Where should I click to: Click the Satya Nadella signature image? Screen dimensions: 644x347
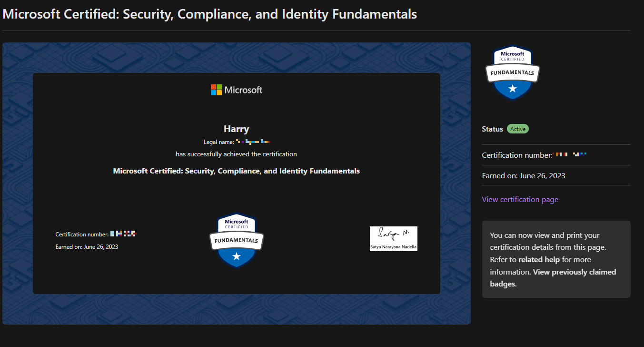click(x=394, y=238)
